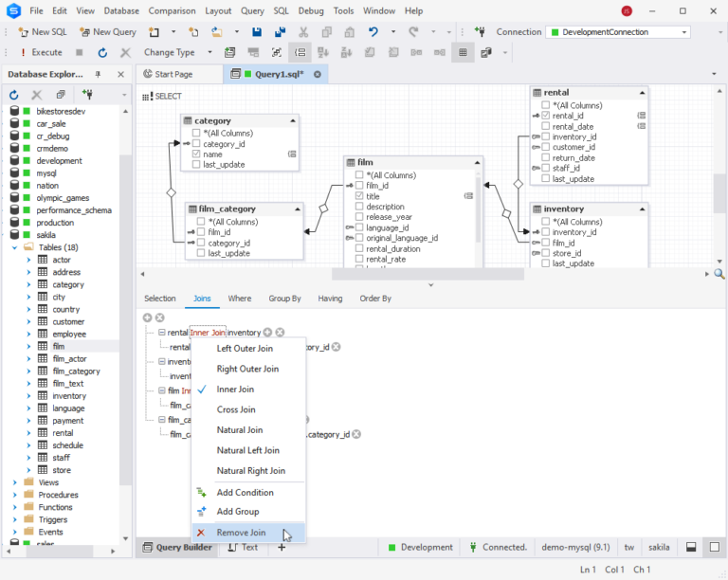The width and height of the screenshot is (728, 580).
Task: Click the Execute query icon
Action: coord(23,52)
